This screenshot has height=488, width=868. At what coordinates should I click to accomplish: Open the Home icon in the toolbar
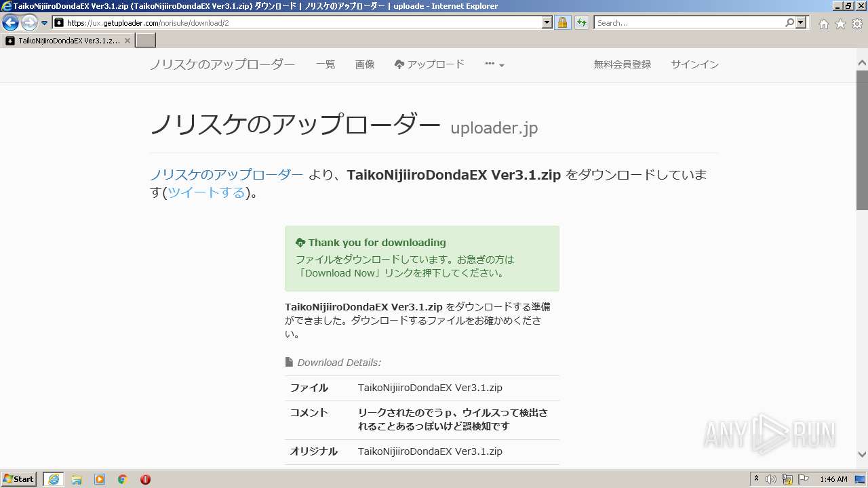pos(823,24)
